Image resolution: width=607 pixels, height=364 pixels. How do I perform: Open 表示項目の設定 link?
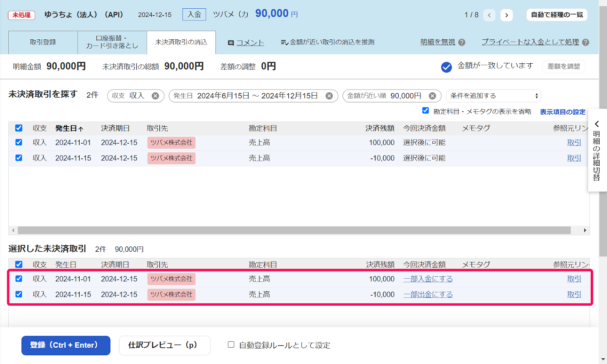point(563,112)
